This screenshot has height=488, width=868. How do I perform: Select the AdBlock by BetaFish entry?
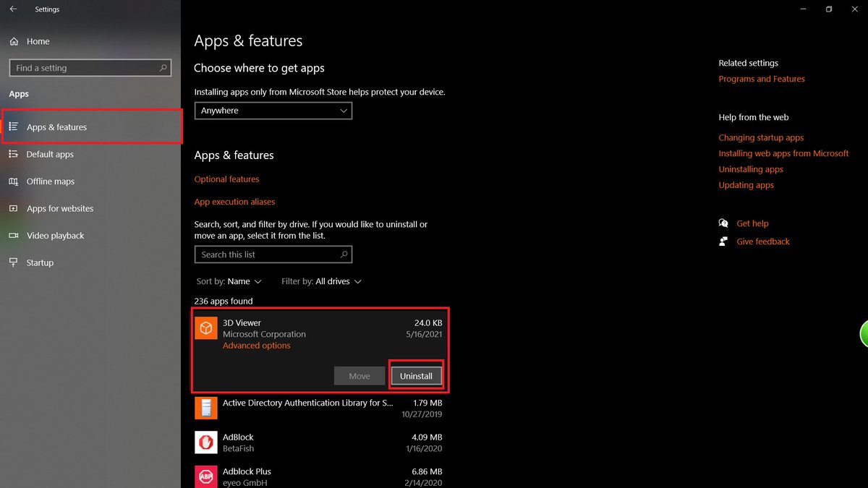click(x=318, y=442)
